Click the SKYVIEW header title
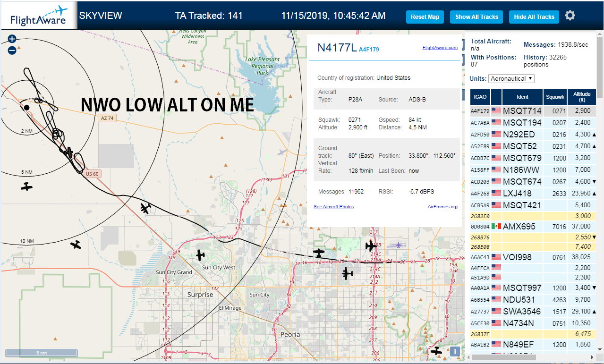Screen dimensions: 604x364 (101, 16)
